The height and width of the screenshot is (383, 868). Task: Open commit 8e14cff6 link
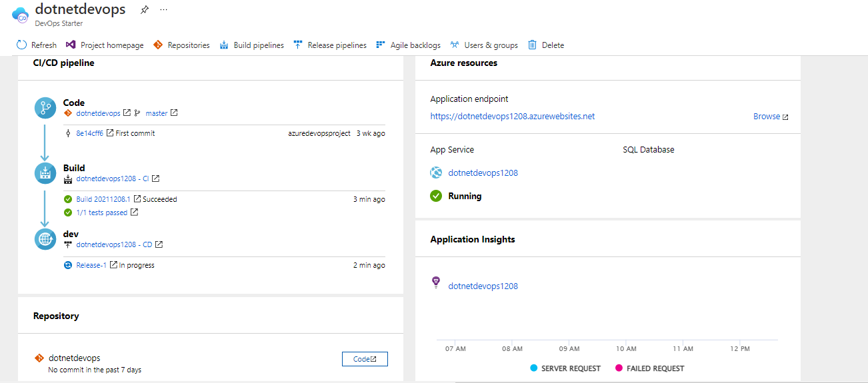[90, 133]
